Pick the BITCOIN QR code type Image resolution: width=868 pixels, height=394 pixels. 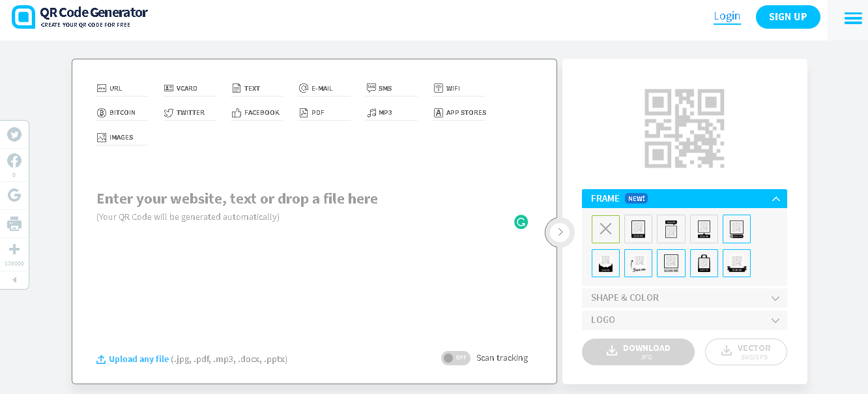coord(121,112)
